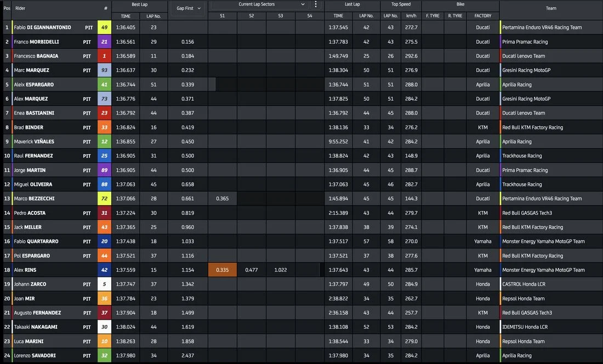This screenshot has height=364, width=603.
Task: Select rider Lorenzo SAVADORI
Action: click(35, 356)
